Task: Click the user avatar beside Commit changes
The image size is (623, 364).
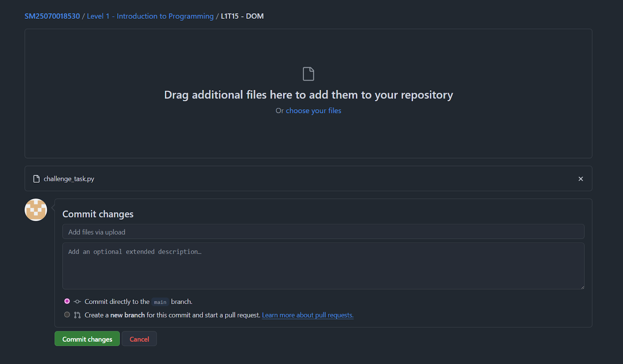Action: [x=35, y=210]
